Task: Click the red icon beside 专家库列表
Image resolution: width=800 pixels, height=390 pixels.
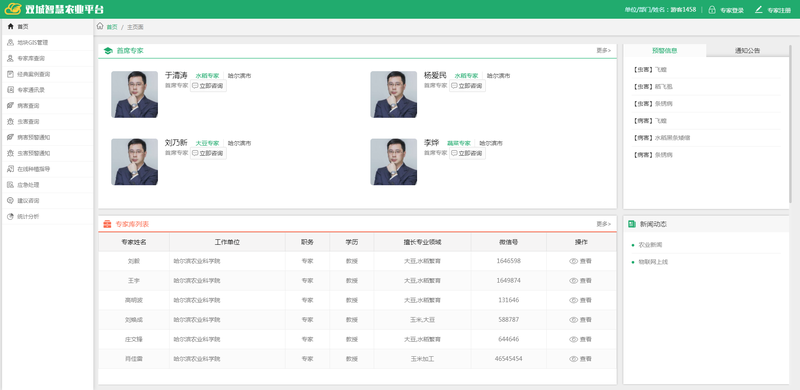Action: (x=107, y=224)
